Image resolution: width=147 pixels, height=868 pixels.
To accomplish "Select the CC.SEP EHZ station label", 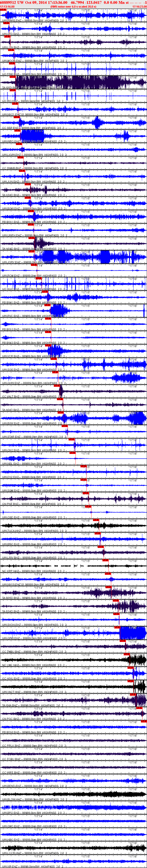I will [x=33, y=128].
